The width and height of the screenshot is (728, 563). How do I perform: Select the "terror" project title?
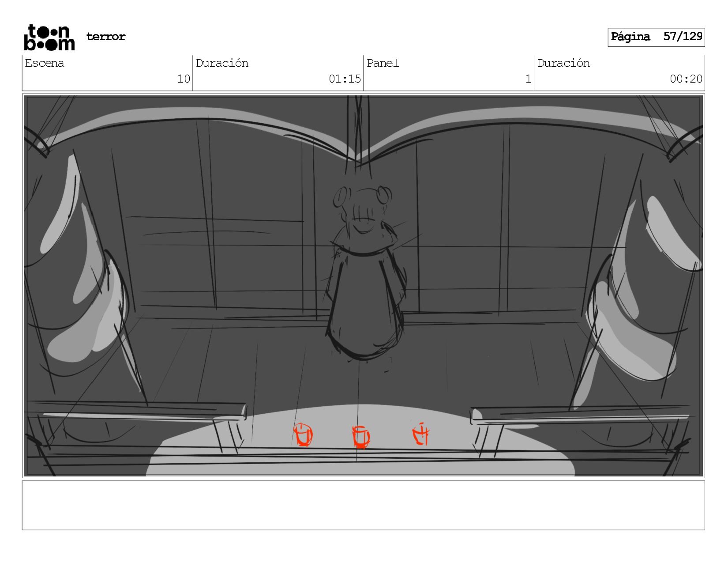click(106, 37)
